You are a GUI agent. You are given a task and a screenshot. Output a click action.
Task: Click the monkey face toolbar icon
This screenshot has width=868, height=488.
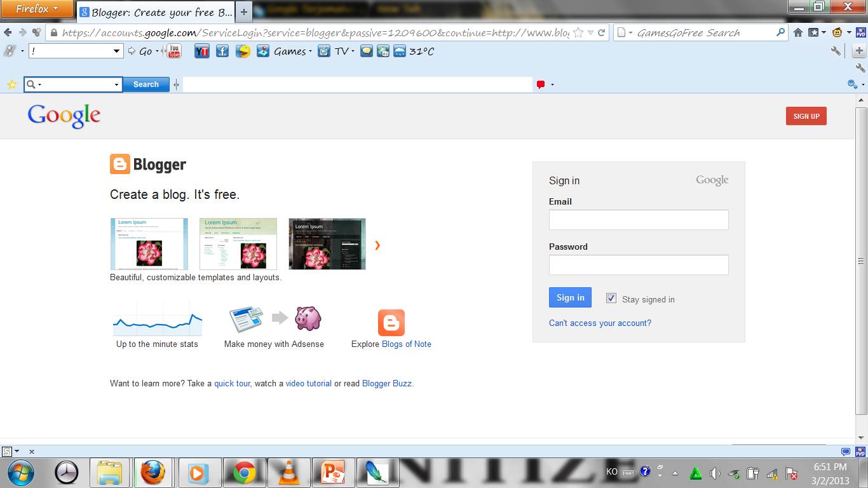pyautogui.click(x=837, y=32)
